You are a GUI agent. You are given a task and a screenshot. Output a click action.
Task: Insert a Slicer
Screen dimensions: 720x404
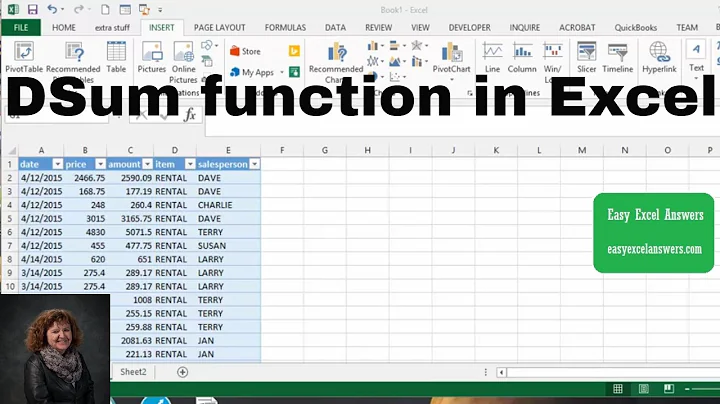586,57
